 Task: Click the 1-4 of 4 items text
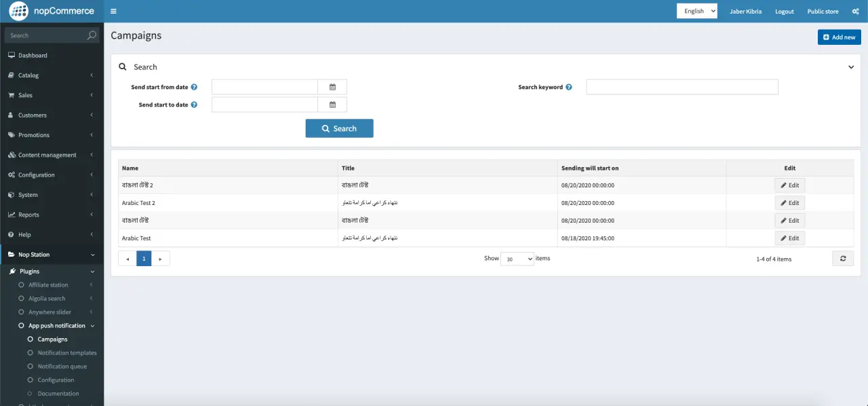(x=774, y=259)
